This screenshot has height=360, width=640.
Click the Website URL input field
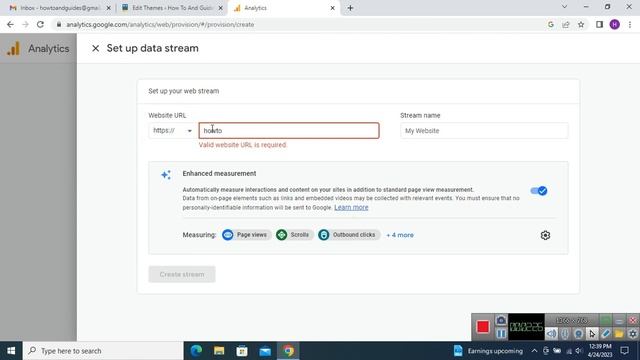[289, 131]
